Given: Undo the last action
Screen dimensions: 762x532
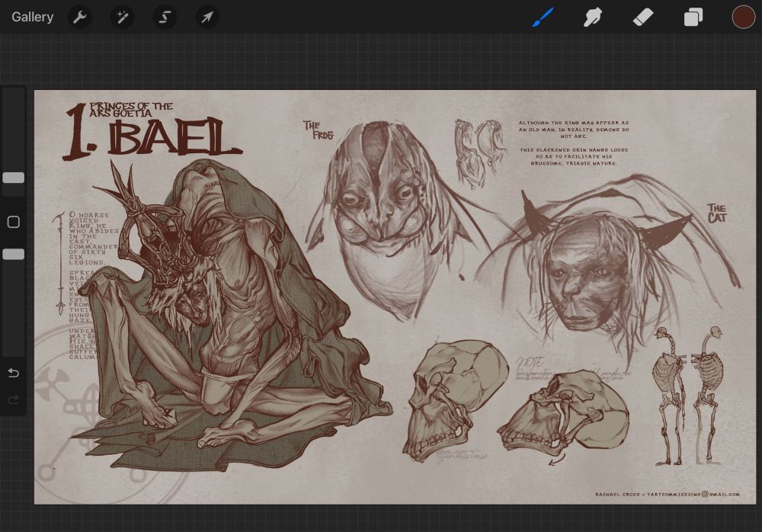Looking at the screenshot, I should coord(14,373).
